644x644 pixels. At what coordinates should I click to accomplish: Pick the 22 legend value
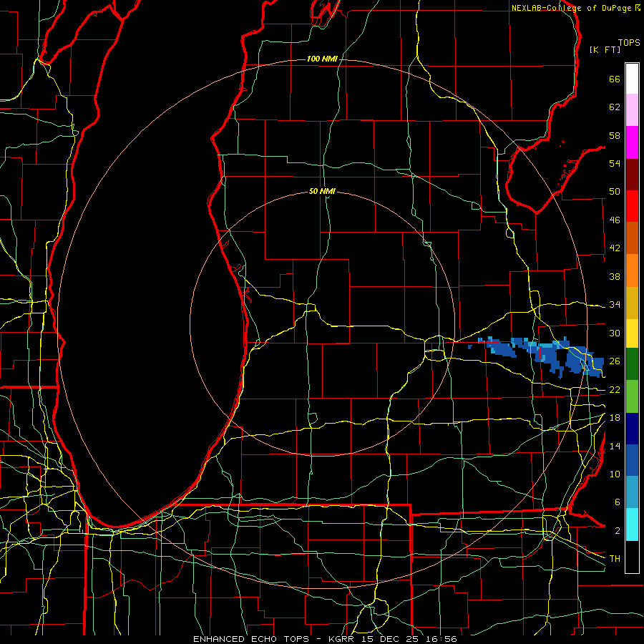(615, 389)
